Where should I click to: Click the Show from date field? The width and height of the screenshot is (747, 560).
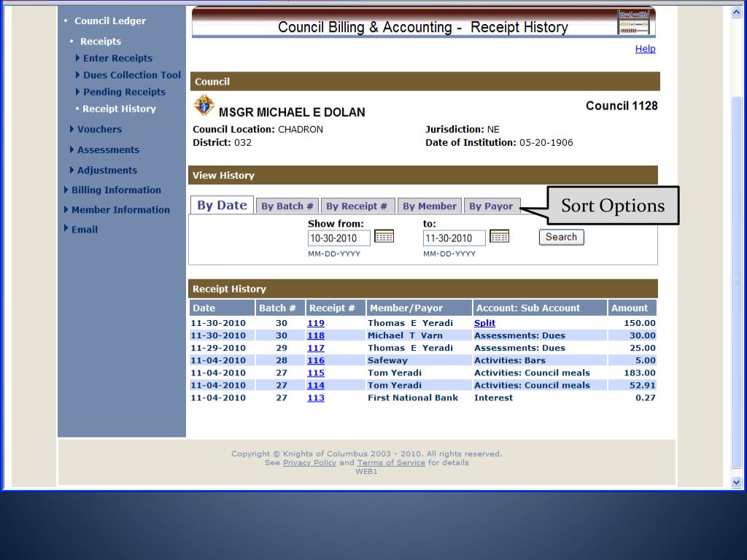coord(338,238)
